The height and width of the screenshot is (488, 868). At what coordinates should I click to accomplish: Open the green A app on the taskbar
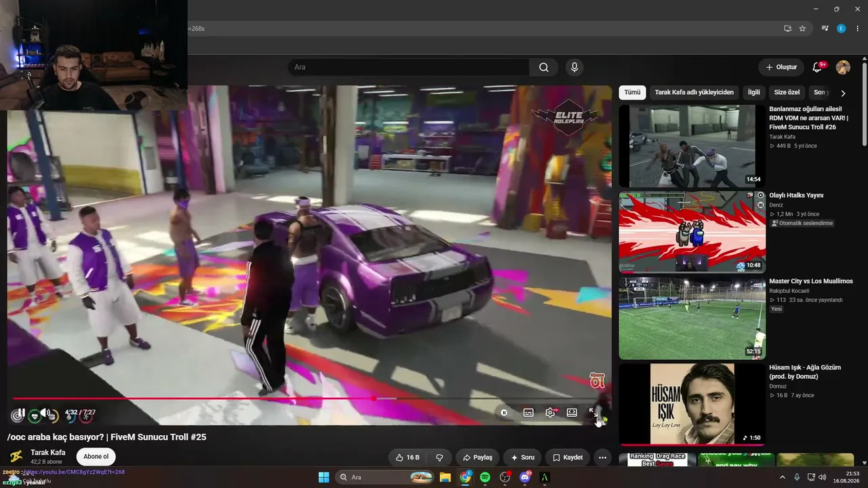tap(545, 477)
